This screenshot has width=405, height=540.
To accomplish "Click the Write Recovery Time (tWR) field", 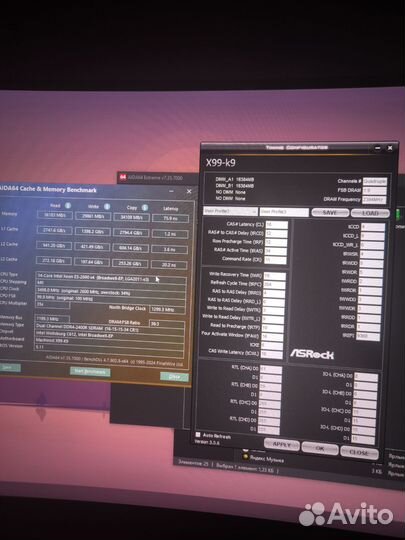I will 274,276.
